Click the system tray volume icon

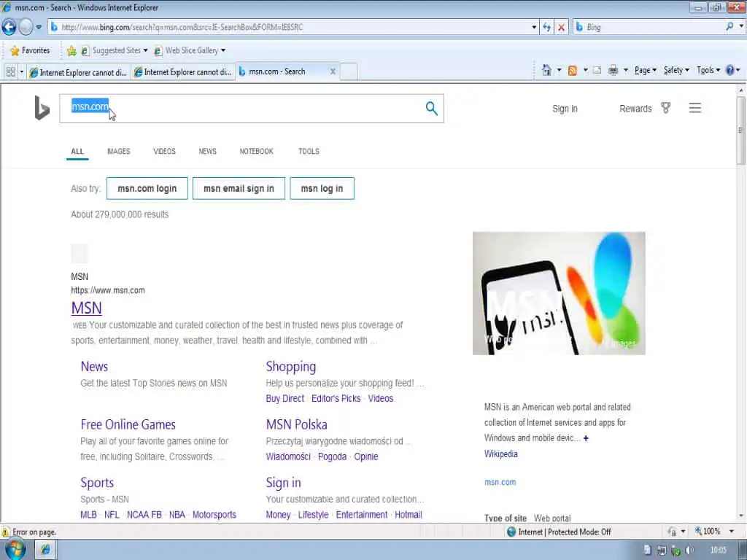689,551
